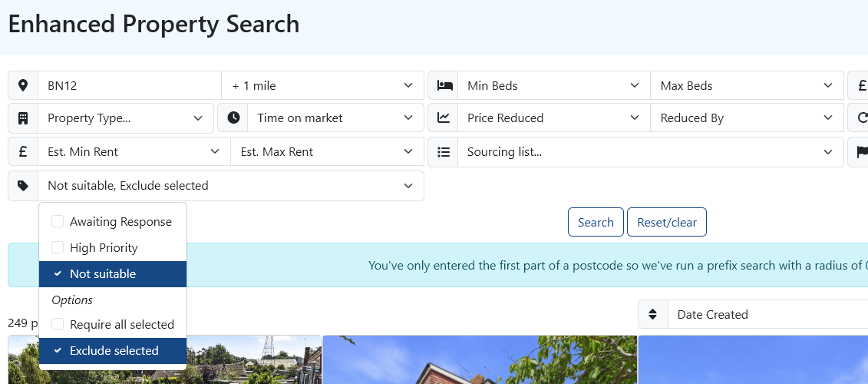Click the BN12 postcode input field
The height and width of the screenshot is (384, 868).
pos(130,85)
